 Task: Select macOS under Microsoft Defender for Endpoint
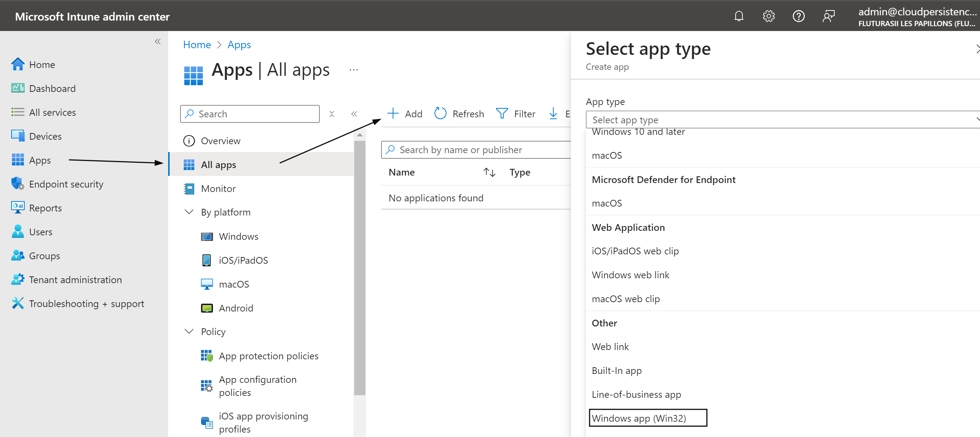click(606, 203)
